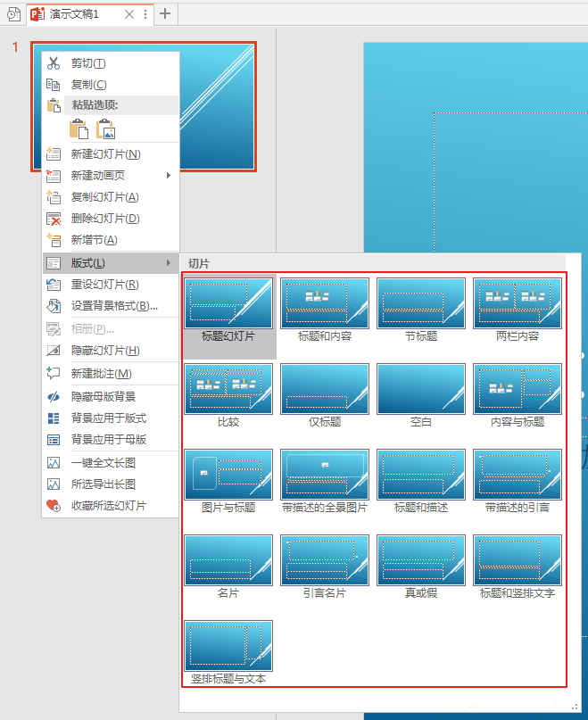Open 设置背景格式(B)... menu entry

pyautogui.click(x=111, y=306)
